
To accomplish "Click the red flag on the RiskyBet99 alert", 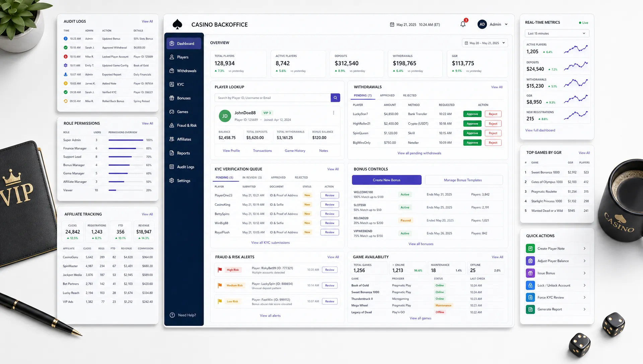I will tap(220, 270).
